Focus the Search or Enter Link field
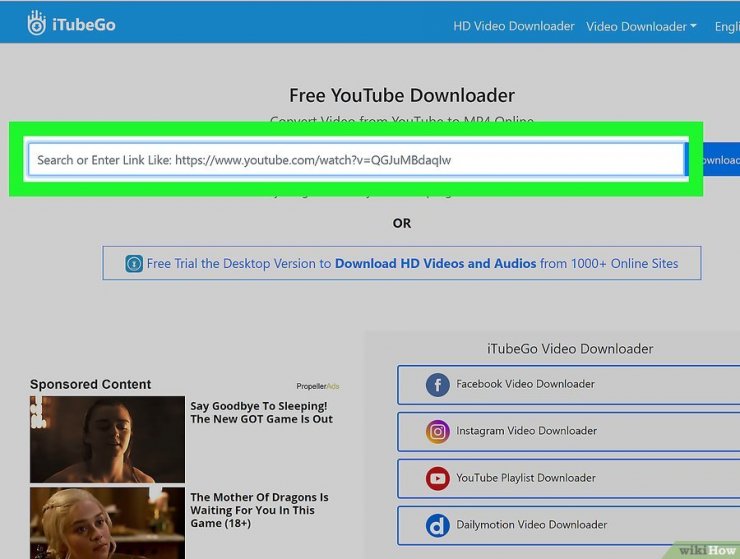 click(356, 160)
